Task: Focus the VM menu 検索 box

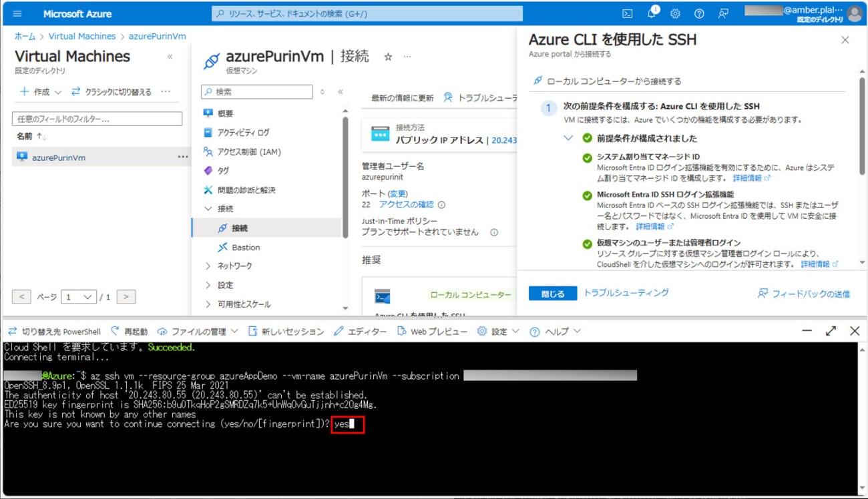Action: pos(257,92)
